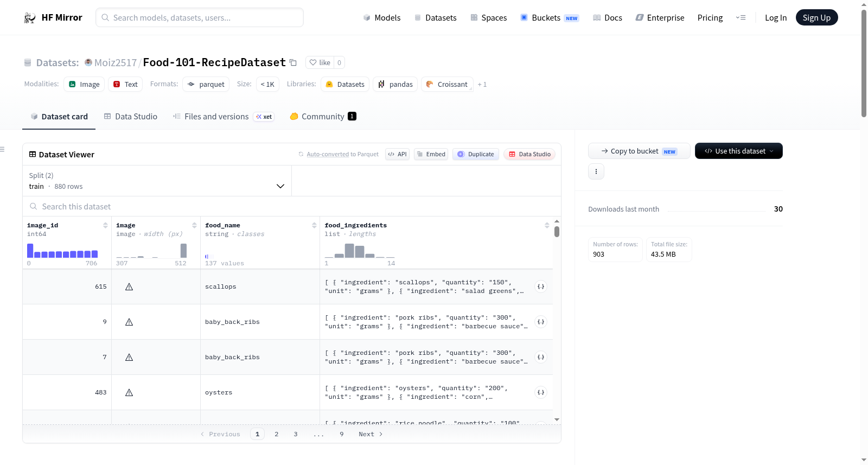Expand the JSON cell in scallops row
The width and height of the screenshot is (868, 465).
tap(541, 286)
